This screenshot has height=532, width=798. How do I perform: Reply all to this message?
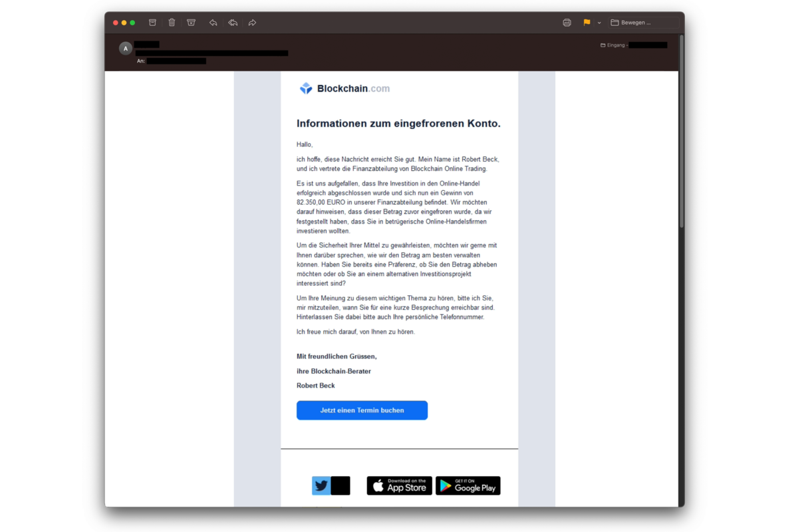coord(233,23)
